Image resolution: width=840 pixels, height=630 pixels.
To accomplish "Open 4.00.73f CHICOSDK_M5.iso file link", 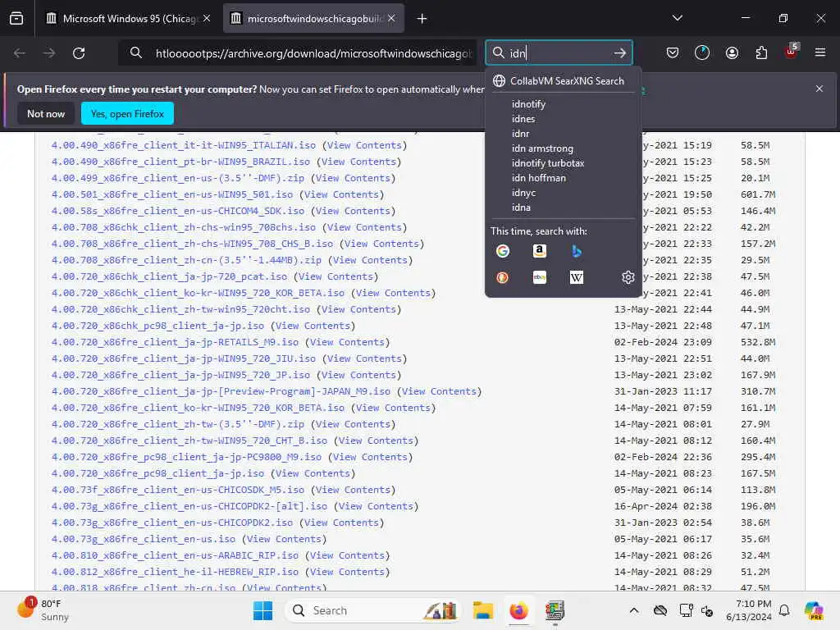I will point(178,490).
